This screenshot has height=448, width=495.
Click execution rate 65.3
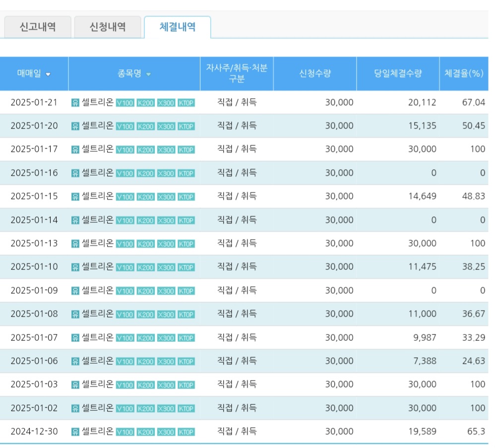point(476,432)
